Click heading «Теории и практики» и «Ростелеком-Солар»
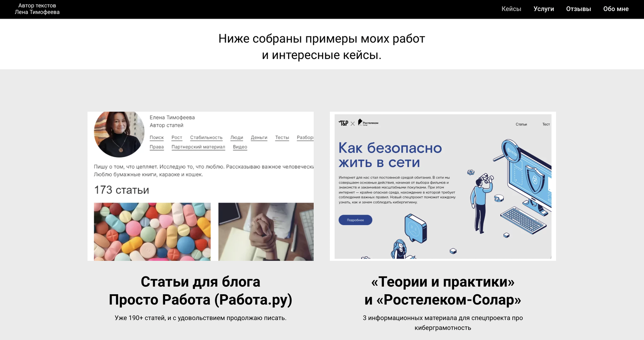The height and width of the screenshot is (340, 644). click(x=443, y=290)
